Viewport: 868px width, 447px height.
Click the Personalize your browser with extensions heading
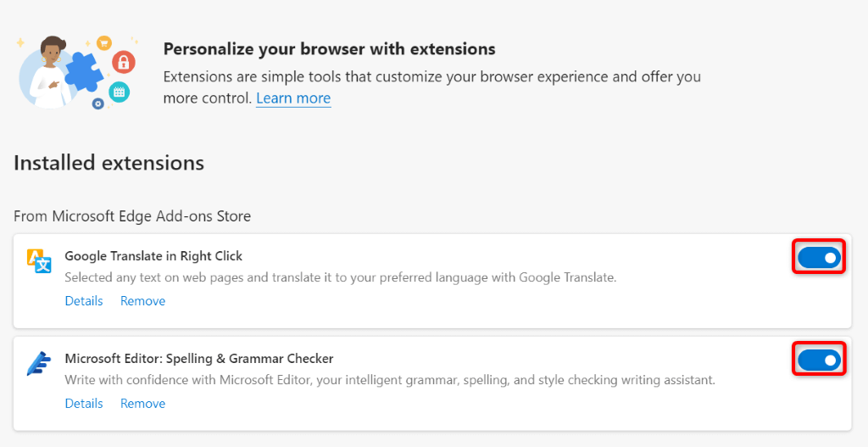(329, 49)
